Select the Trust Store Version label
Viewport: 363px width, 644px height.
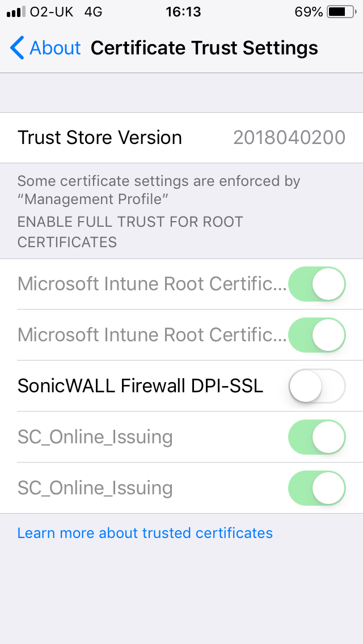click(x=99, y=138)
